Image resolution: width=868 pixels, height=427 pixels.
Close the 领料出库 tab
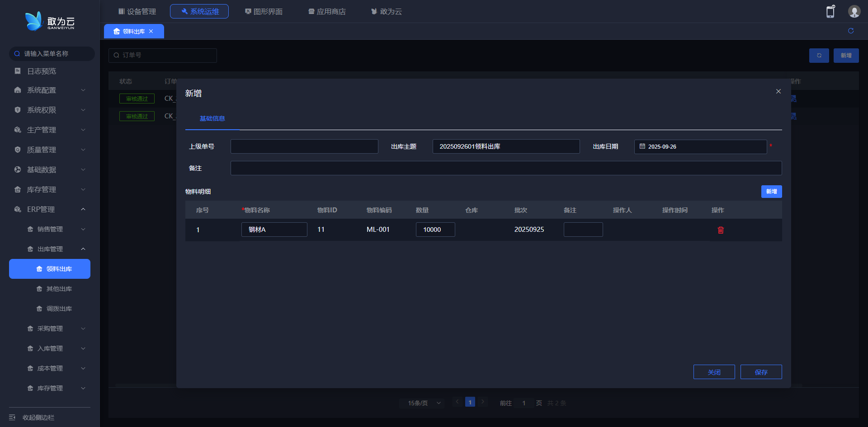point(151,31)
